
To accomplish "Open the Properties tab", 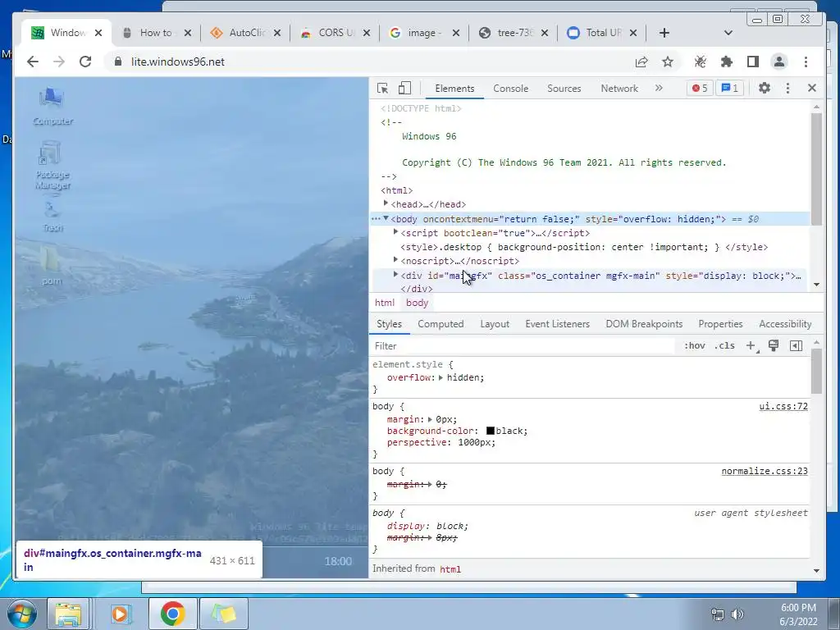I will [x=720, y=324].
